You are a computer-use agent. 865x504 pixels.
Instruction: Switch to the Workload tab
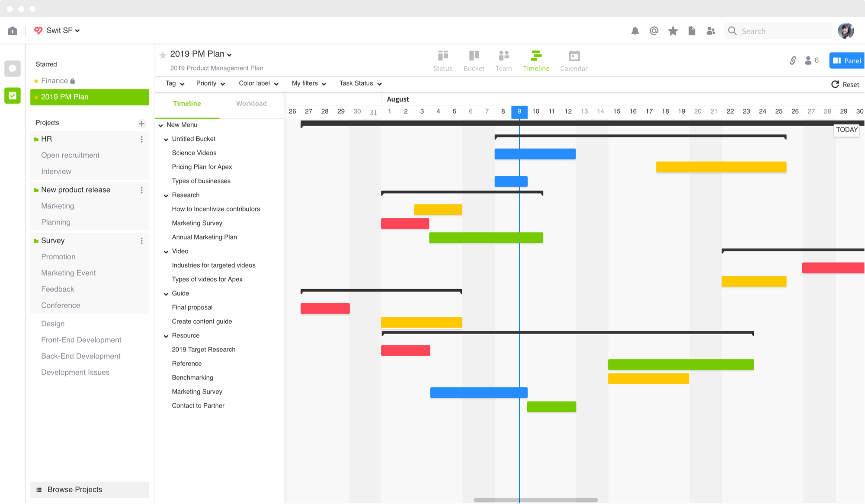[x=251, y=103]
